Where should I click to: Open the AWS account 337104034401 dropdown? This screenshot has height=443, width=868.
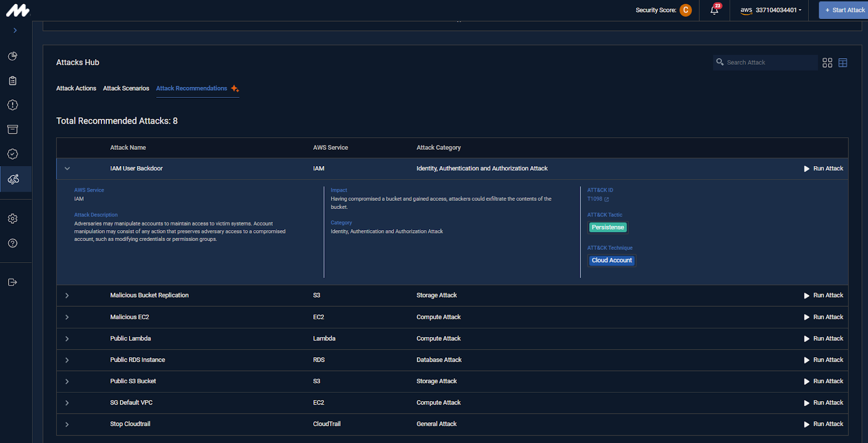[x=771, y=10]
